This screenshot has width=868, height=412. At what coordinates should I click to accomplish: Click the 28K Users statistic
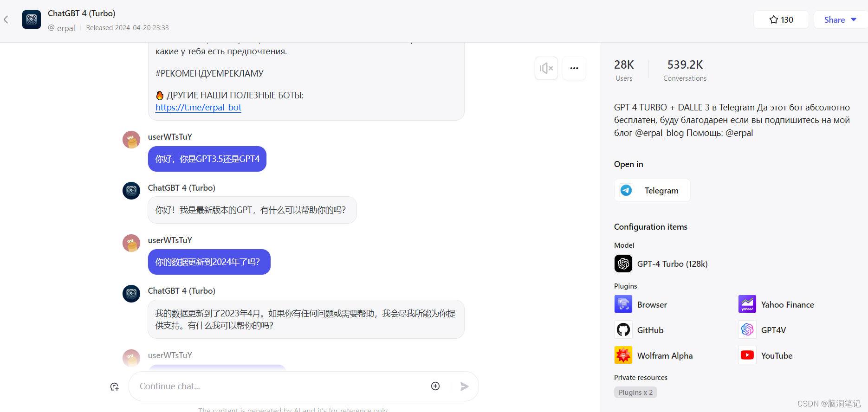(624, 70)
